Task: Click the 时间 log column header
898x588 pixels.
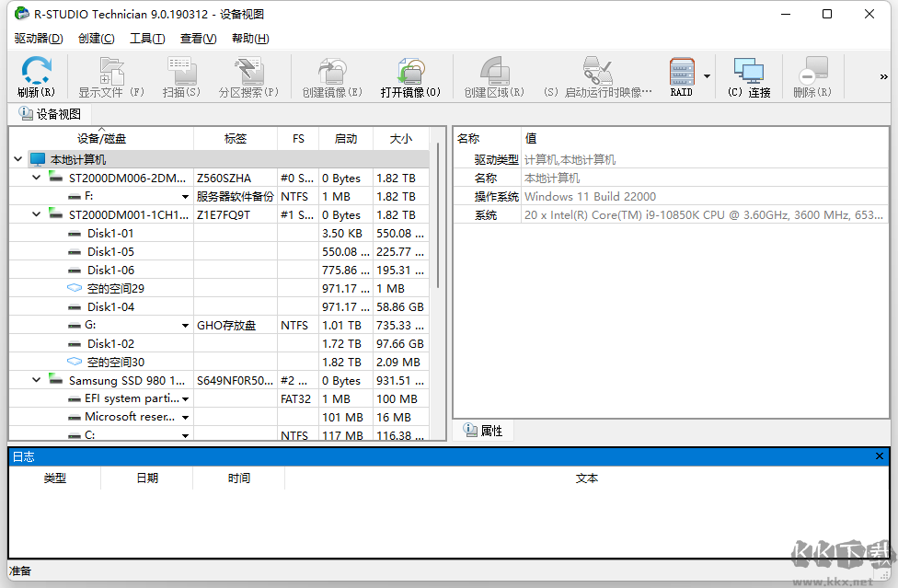Action: click(x=239, y=478)
